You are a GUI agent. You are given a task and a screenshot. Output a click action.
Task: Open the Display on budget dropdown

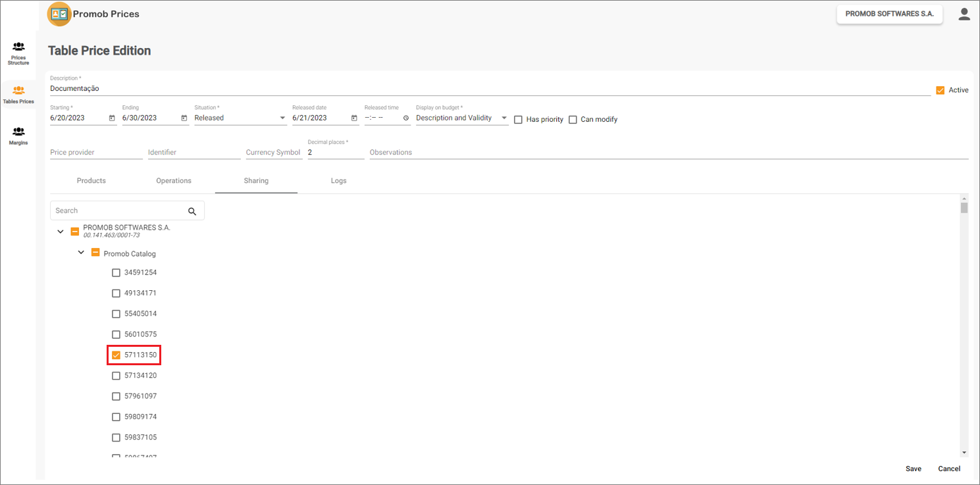click(462, 118)
